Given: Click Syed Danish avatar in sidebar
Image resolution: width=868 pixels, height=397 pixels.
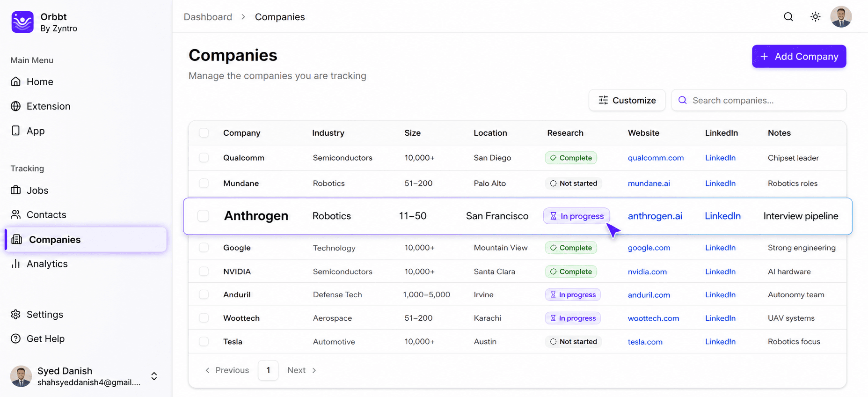Looking at the screenshot, I should point(21,376).
